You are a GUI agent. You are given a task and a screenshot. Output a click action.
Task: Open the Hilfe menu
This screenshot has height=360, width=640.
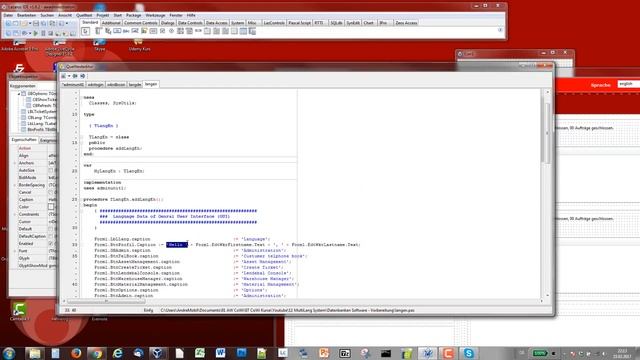(x=191, y=15)
